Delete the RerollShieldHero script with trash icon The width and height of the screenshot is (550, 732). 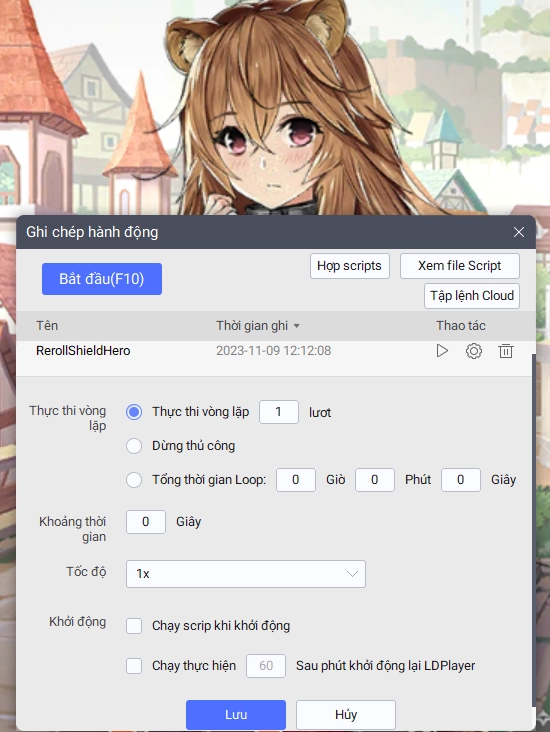tap(505, 351)
